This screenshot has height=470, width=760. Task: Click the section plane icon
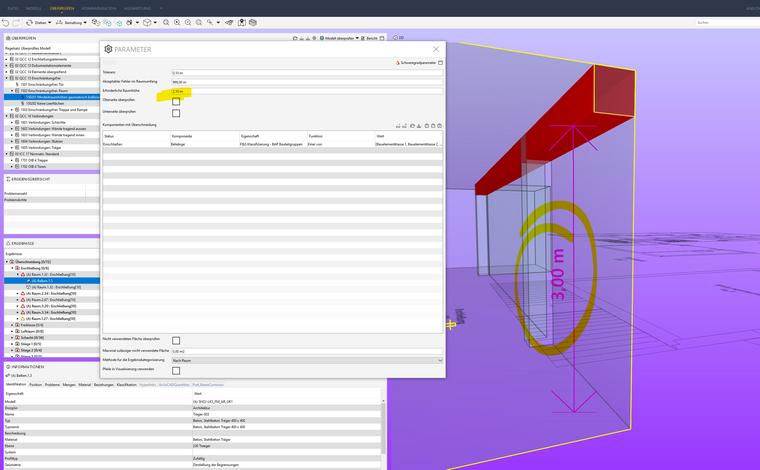point(229,23)
